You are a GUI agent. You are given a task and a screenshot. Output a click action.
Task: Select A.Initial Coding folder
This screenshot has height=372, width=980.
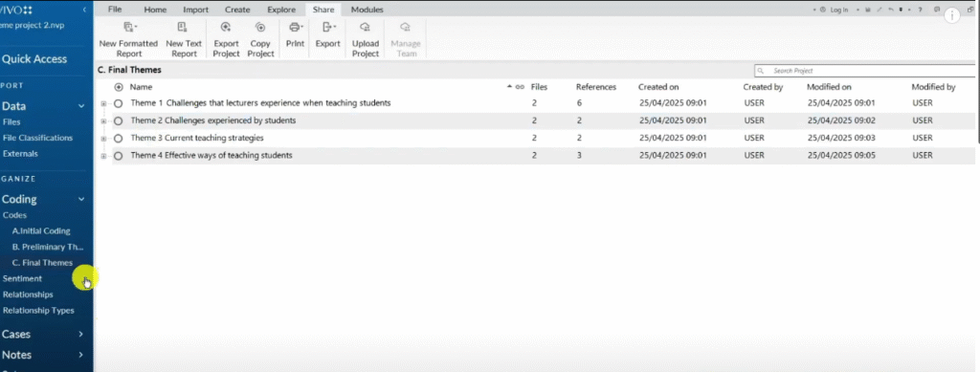[41, 230]
